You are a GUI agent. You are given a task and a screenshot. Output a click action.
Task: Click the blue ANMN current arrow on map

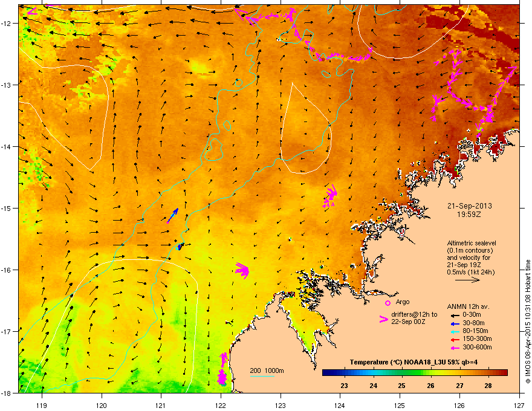click(x=173, y=215)
